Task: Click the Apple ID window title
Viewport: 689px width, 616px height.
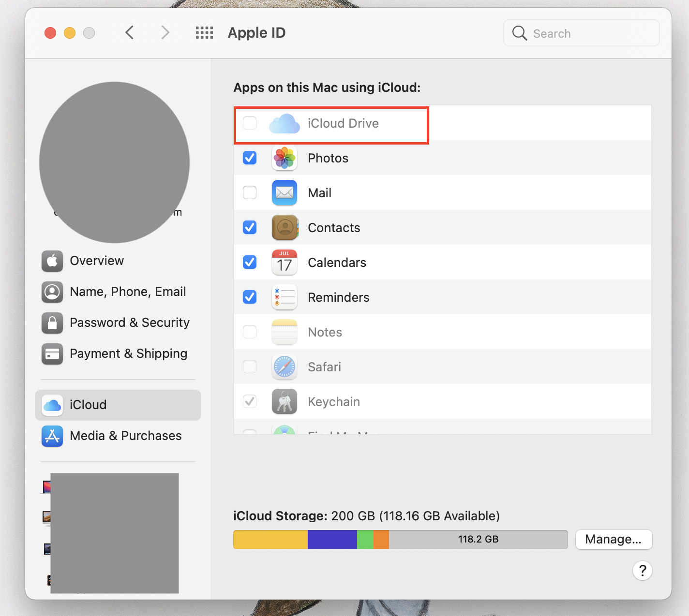Action: [257, 33]
